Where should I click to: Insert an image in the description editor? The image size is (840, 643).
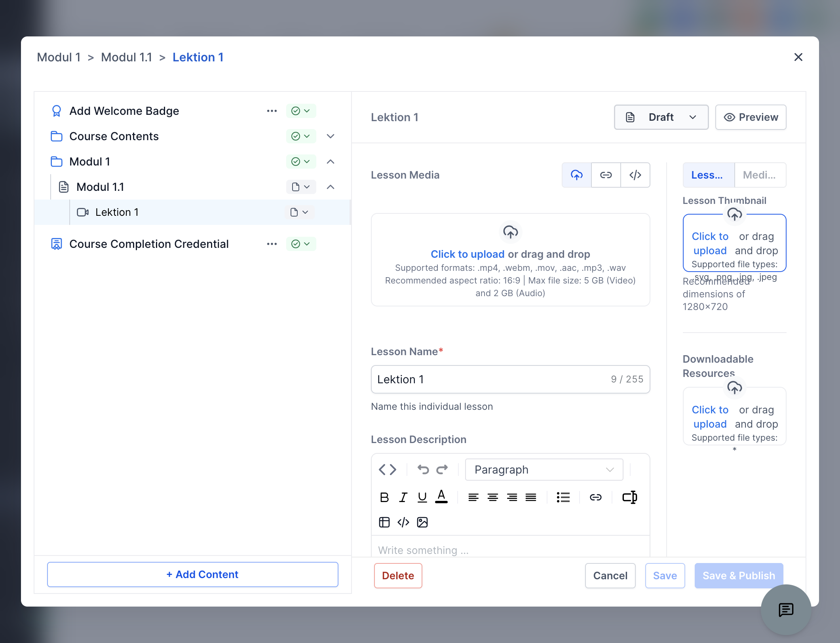point(422,522)
